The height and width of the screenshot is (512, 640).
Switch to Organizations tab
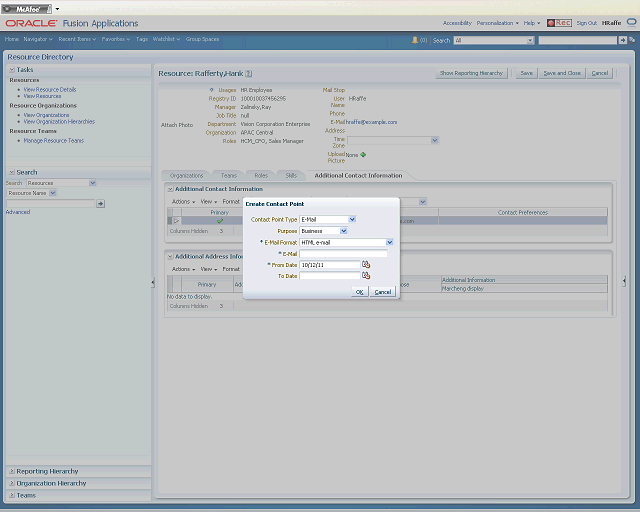tap(187, 176)
